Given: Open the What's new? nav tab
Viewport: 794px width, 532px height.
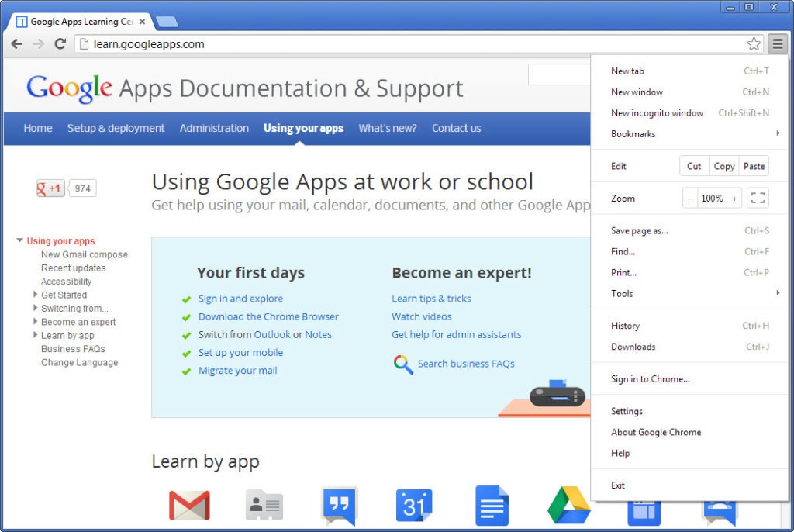Looking at the screenshot, I should click(x=388, y=128).
